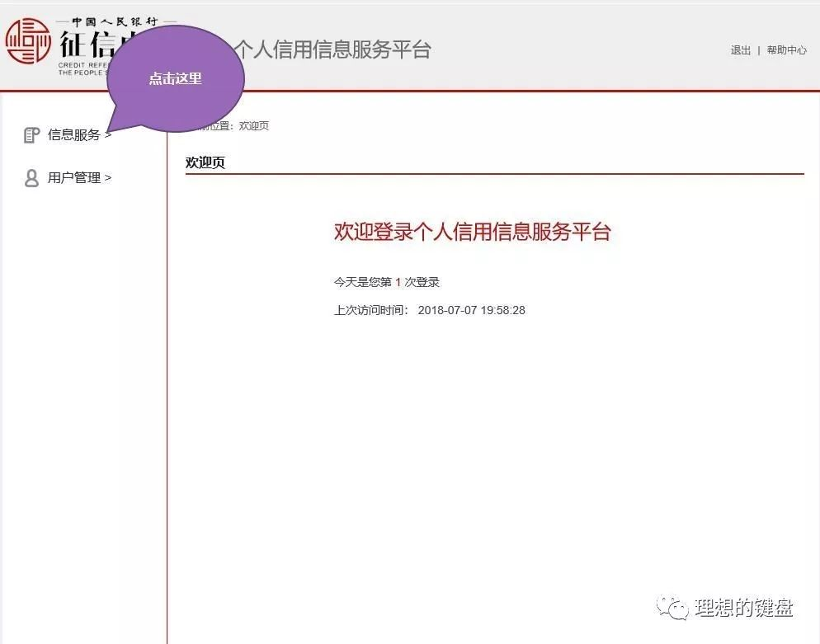Open the 帮助中心 link

click(x=786, y=50)
